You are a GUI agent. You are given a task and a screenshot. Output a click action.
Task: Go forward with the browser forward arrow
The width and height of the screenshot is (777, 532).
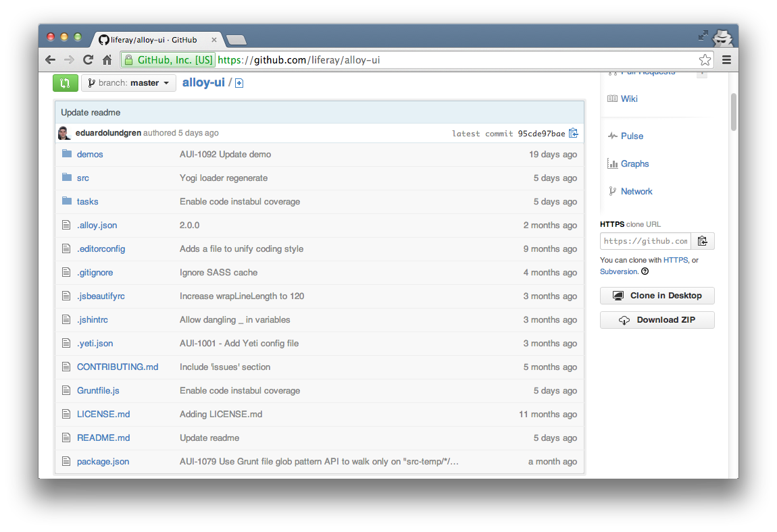(x=69, y=60)
